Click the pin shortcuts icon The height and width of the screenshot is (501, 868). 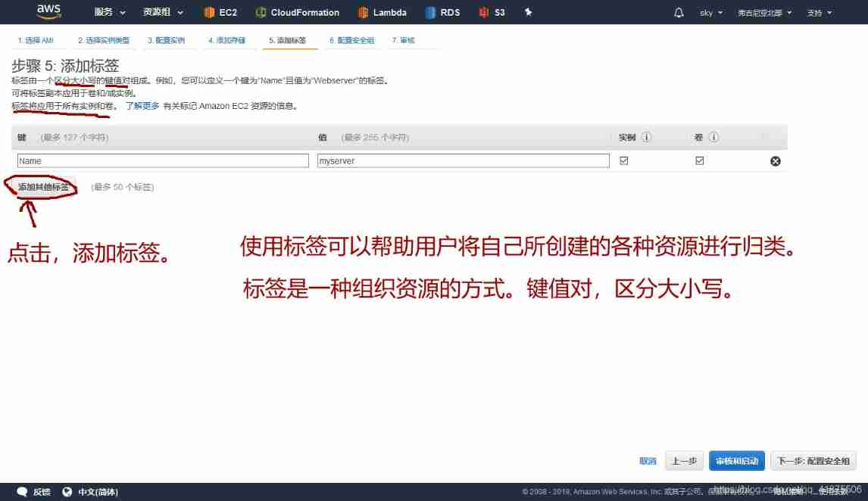click(x=528, y=12)
